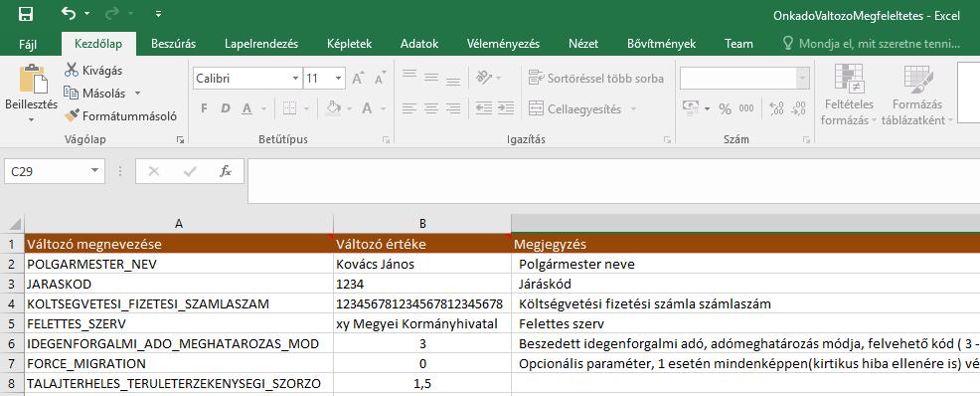This screenshot has width=980, height=396.
Task: Open Customize Quick Access Toolbar dropdown
Action: click(x=159, y=14)
